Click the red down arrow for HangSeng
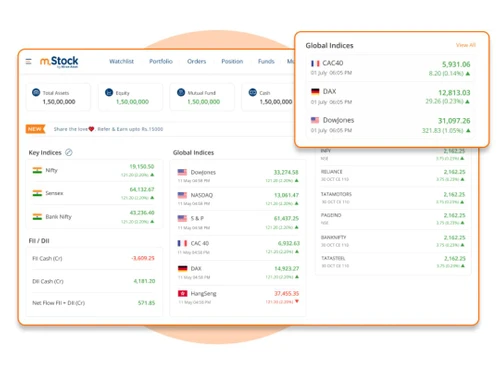The width and height of the screenshot is (500, 375). click(x=297, y=301)
